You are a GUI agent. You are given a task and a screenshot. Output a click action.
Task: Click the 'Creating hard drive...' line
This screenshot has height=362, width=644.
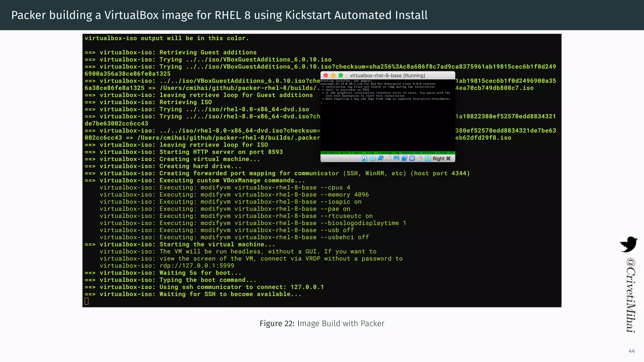click(x=163, y=166)
